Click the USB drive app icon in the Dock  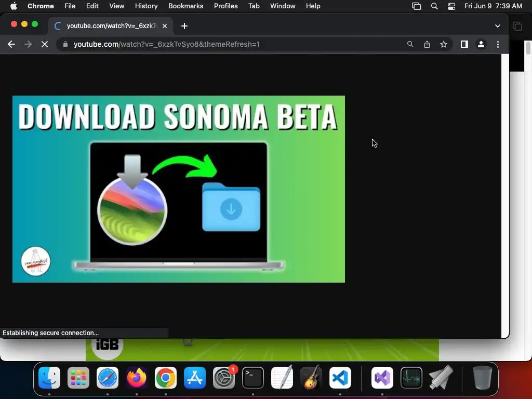pyautogui.click(x=441, y=378)
